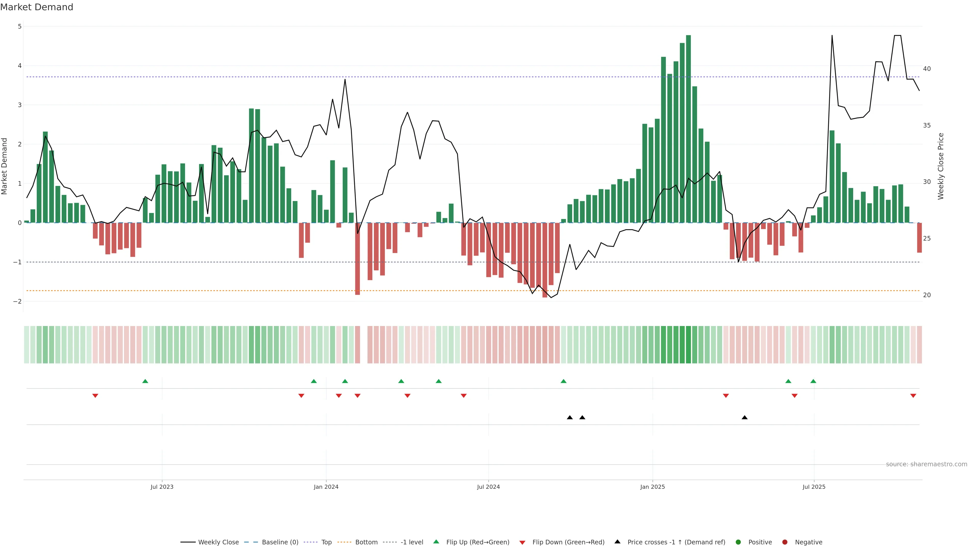Click the Jan 2025 axis label
The image size is (980, 551).
(653, 487)
